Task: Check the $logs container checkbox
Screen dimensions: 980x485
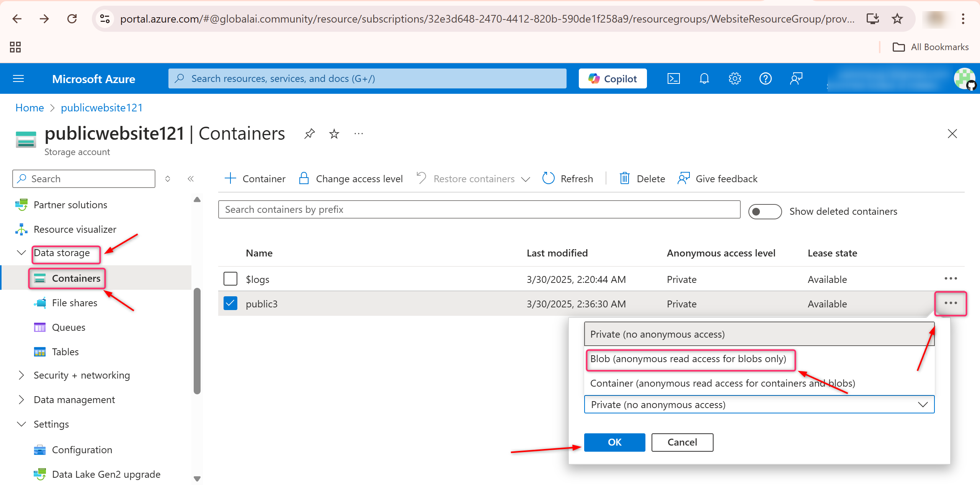Action: click(x=230, y=279)
